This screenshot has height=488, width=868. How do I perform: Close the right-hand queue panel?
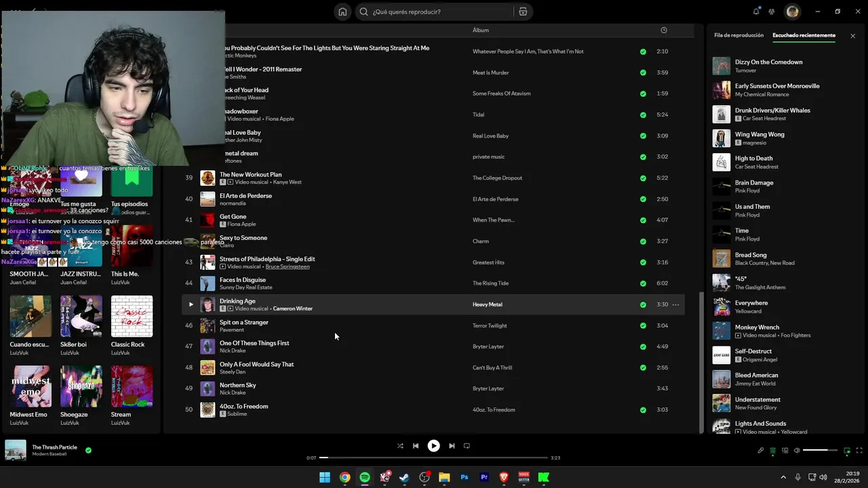[x=852, y=36]
